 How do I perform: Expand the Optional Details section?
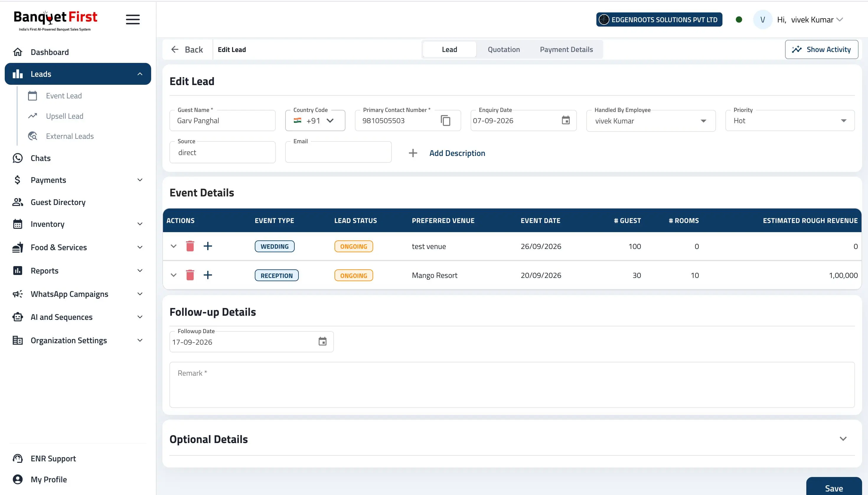[x=843, y=439]
